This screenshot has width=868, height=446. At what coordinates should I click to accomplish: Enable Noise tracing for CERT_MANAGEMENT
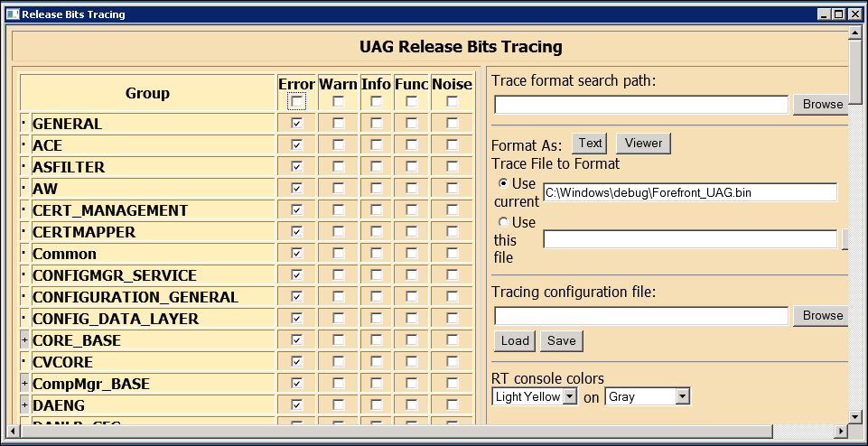453,209
